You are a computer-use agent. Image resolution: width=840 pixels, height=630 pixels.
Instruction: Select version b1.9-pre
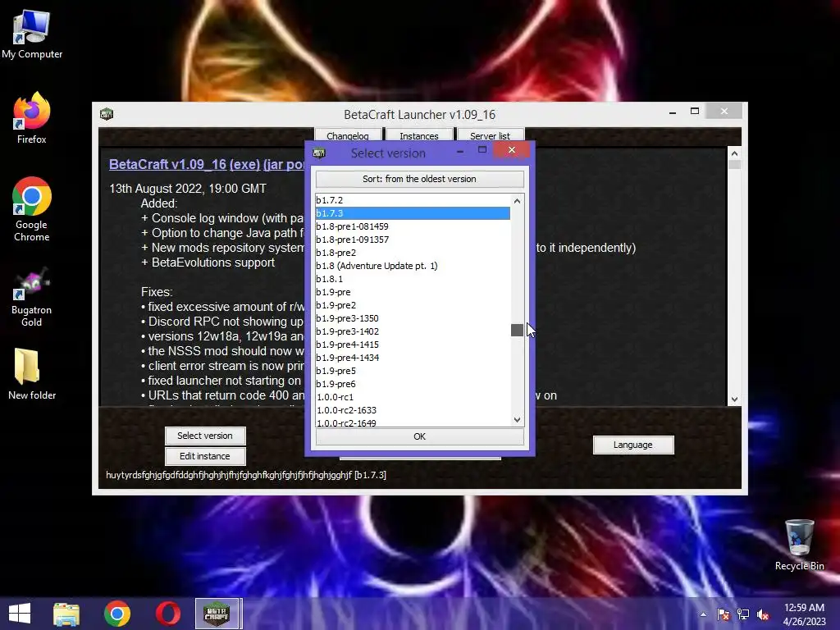pos(413,292)
